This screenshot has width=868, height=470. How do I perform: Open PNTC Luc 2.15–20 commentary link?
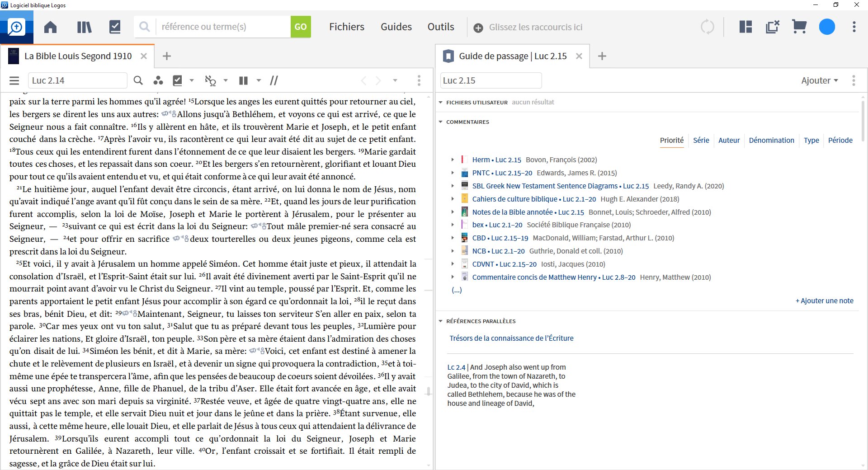[502, 173]
